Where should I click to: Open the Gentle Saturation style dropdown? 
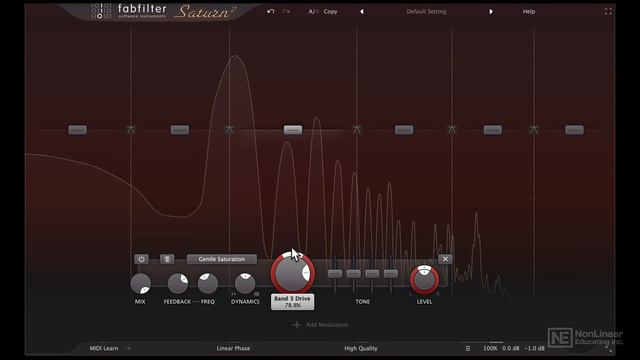(x=222, y=259)
